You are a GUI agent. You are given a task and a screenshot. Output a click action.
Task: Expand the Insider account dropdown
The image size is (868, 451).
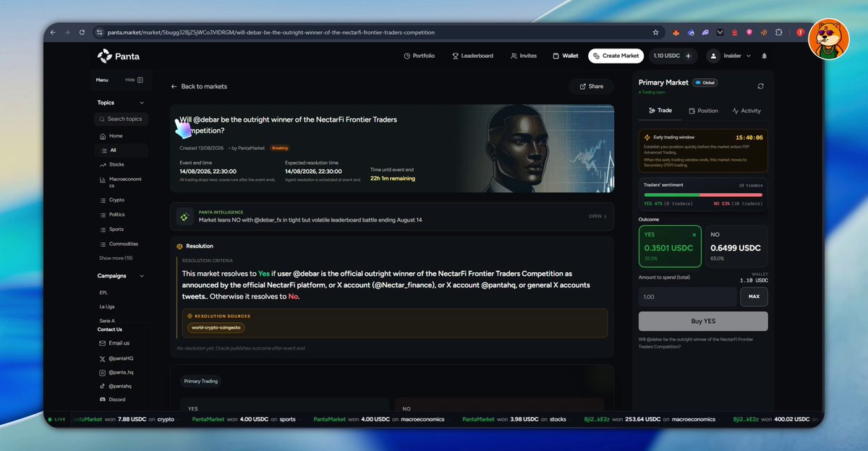[729, 56]
